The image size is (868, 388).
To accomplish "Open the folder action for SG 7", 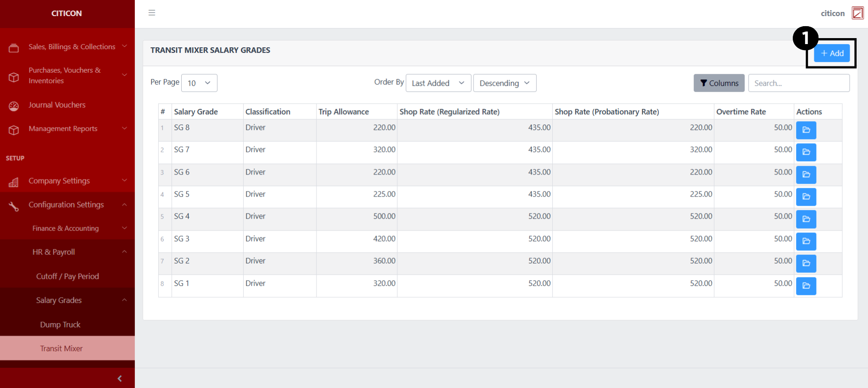I will (x=806, y=152).
